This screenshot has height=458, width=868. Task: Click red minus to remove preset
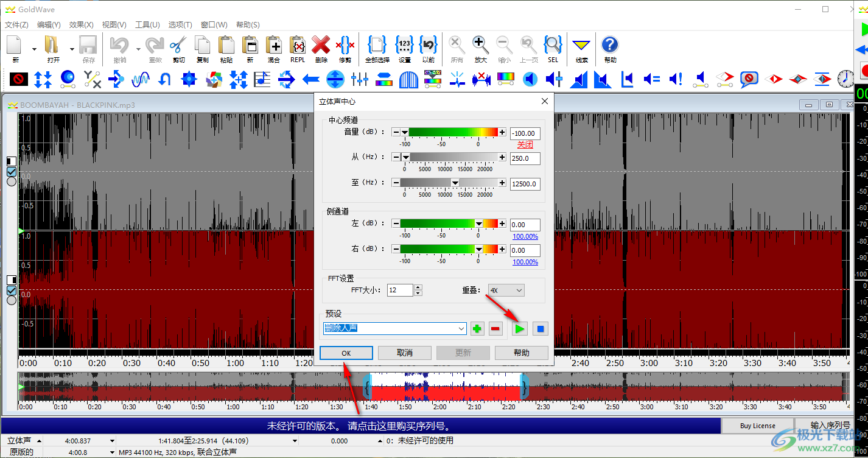point(496,329)
